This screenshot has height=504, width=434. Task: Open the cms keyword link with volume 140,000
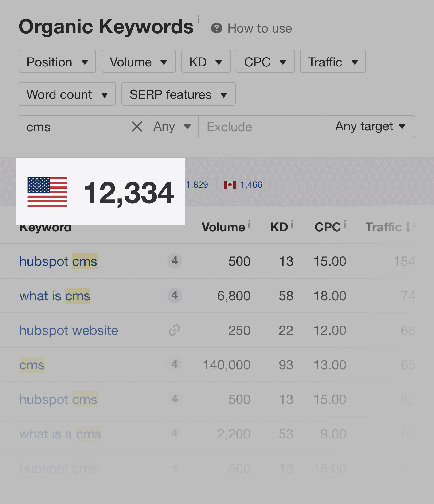pos(32,365)
